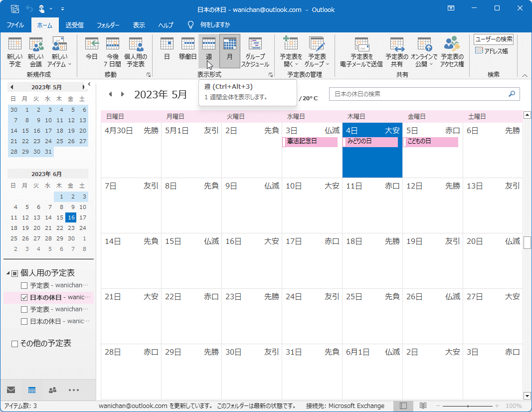Image resolution: width=532 pixels, height=412 pixels.
Task: Switch to Mail via the envelope icon
Action: tap(11, 390)
